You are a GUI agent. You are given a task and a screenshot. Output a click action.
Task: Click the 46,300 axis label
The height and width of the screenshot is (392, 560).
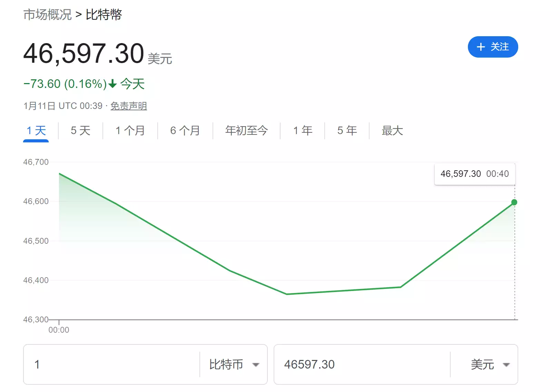pos(36,320)
